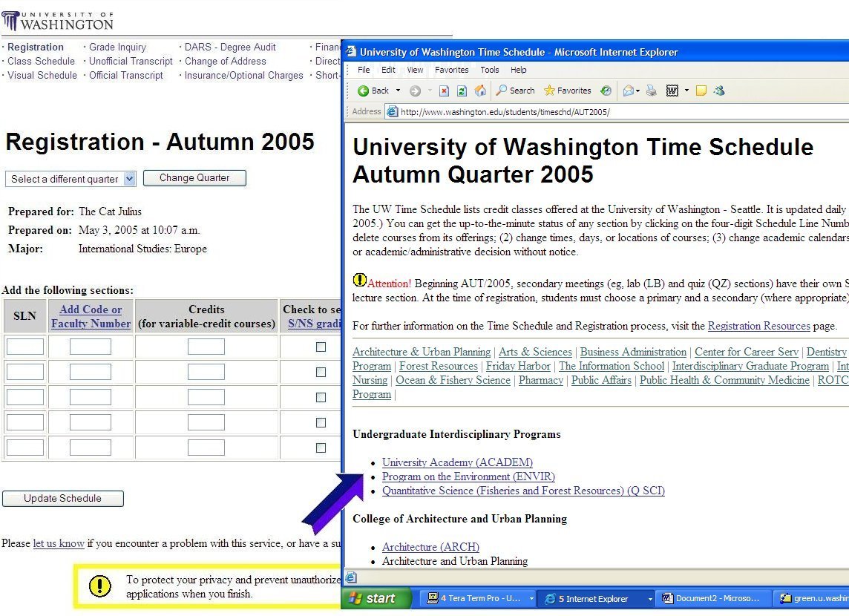Expand the Back button history arrow

pyautogui.click(x=398, y=91)
